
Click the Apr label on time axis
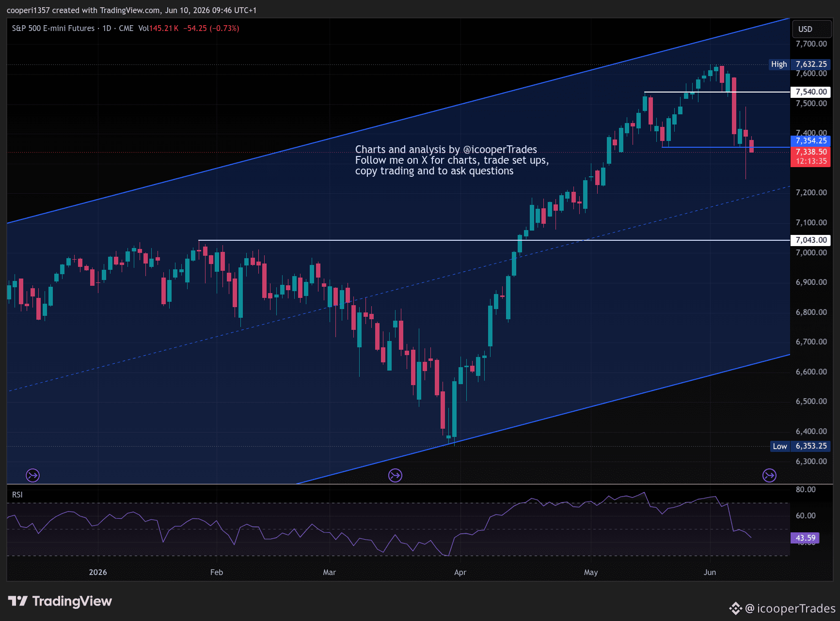tap(460, 572)
